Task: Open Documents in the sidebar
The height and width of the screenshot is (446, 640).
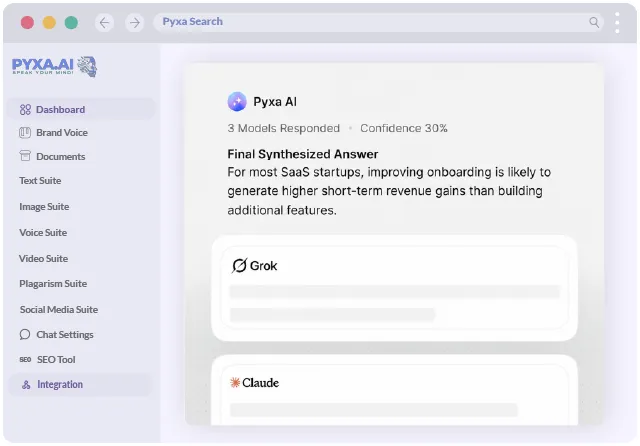Action: tap(60, 156)
